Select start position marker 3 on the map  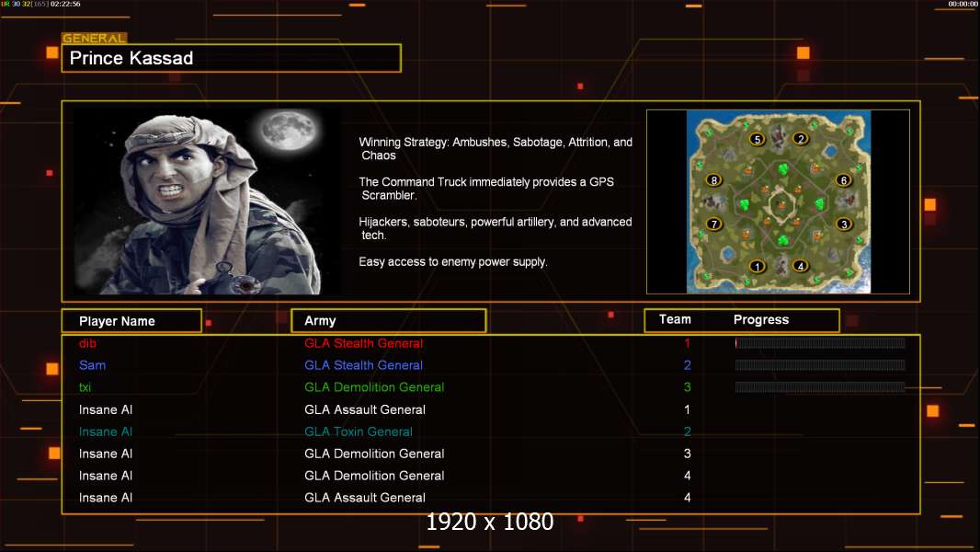(844, 224)
